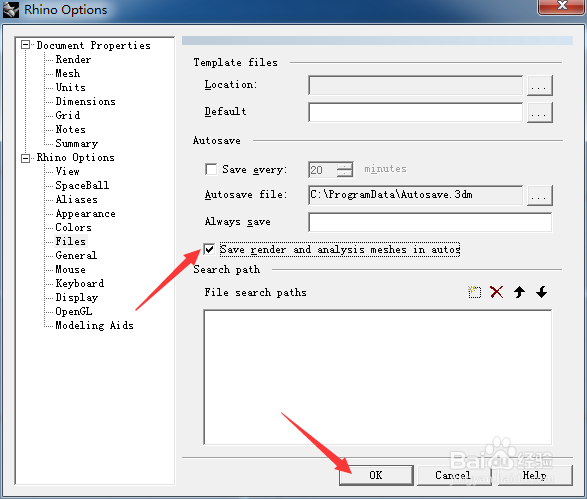This screenshot has width=587, height=499.
Task: Select the Rhino Options tree label
Action: pos(76,158)
